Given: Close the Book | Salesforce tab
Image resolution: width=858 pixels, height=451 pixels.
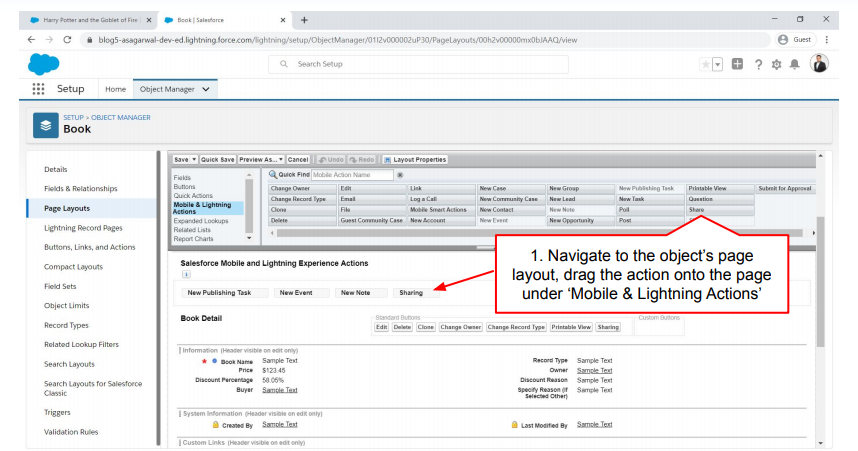Looking at the screenshot, I should pyautogui.click(x=283, y=20).
